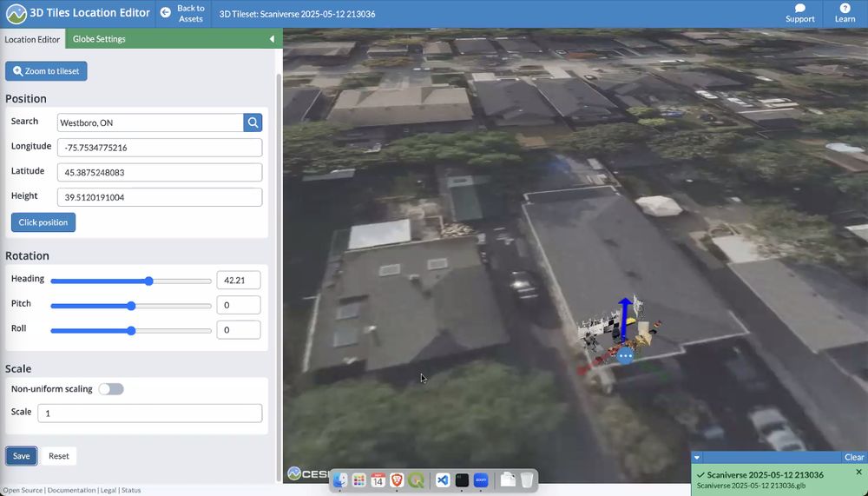Reset the location changes
Viewport: 868px width, 496px height.
(59, 456)
